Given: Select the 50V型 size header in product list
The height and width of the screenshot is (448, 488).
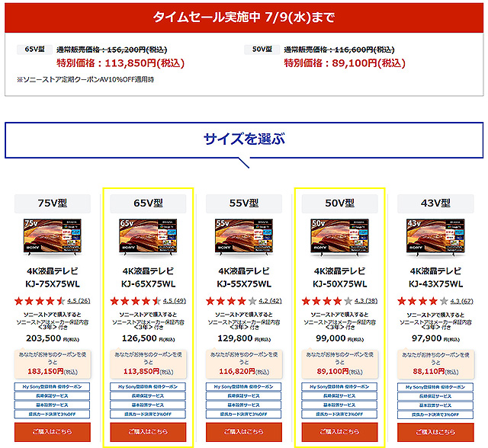Looking at the screenshot, I should pyautogui.click(x=339, y=203).
